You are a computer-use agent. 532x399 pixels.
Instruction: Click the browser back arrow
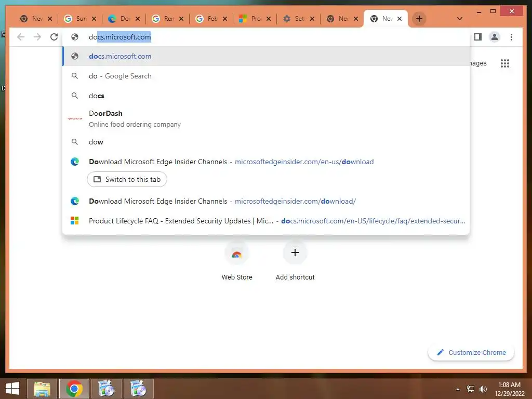tap(21, 37)
